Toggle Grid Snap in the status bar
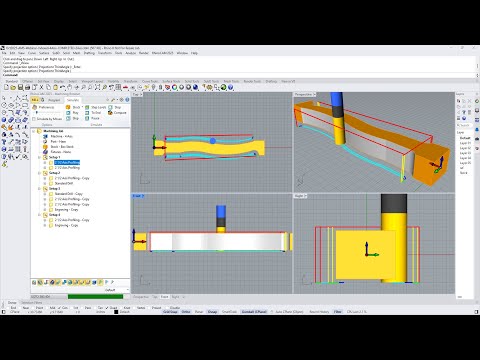Image resolution: width=480 pixels, height=360 pixels. tap(170, 312)
